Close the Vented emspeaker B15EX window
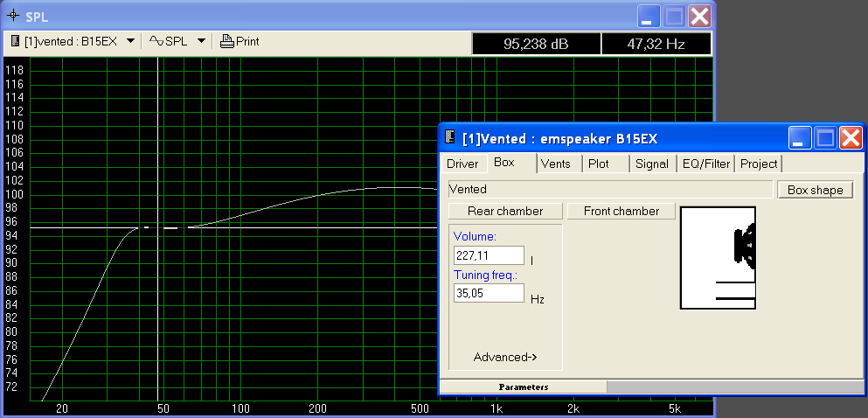This screenshot has height=418, width=868. (851, 136)
